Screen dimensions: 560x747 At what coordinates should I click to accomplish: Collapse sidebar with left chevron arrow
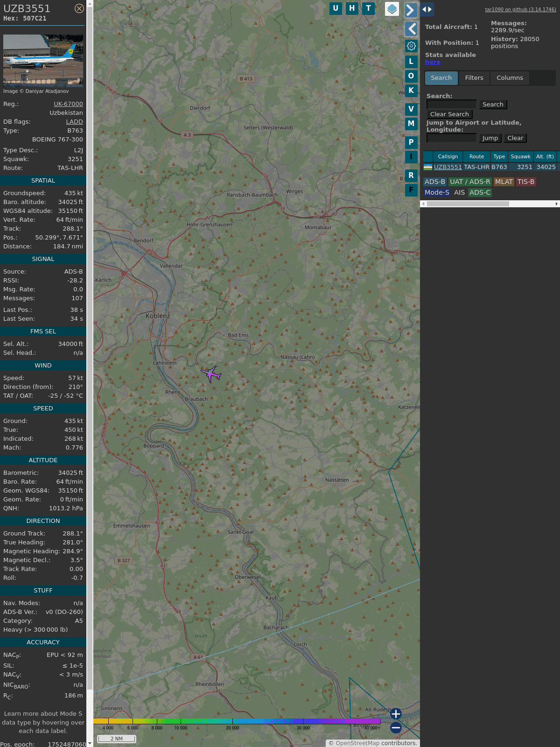pyautogui.click(x=411, y=29)
